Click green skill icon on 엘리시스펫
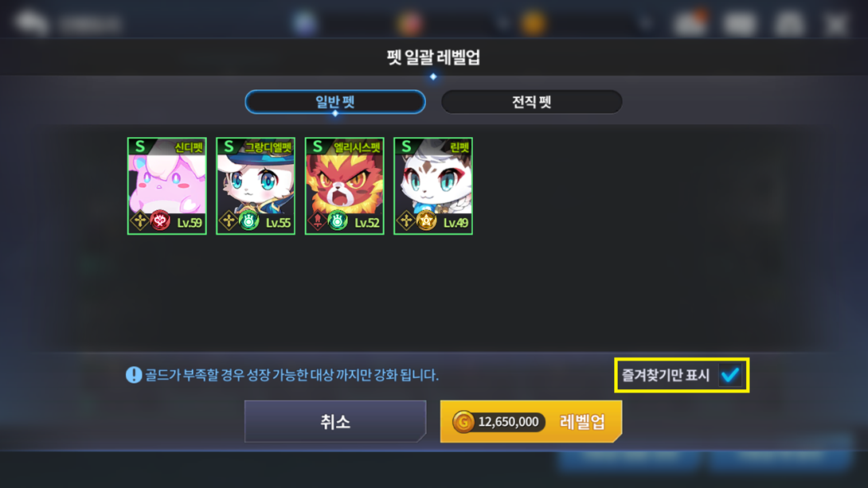 coord(338,221)
